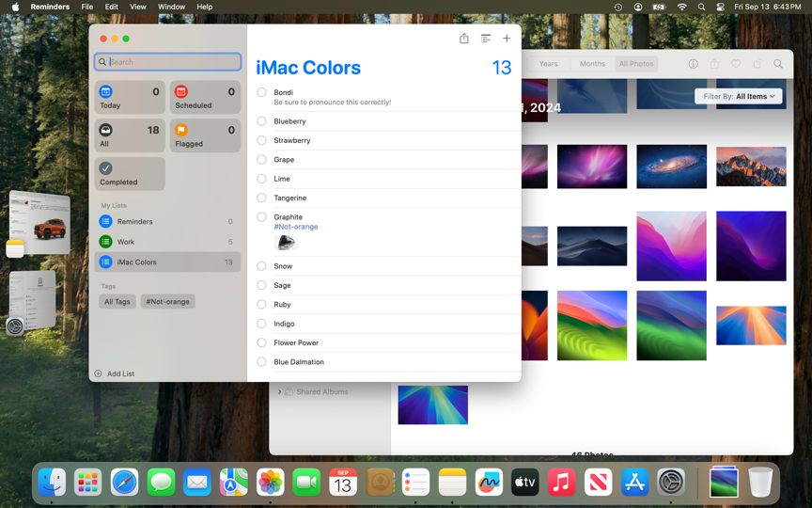Screen dimensions: 812x508
Task: Click the Blue Dalmation reminder text
Action: pyautogui.click(x=299, y=362)
